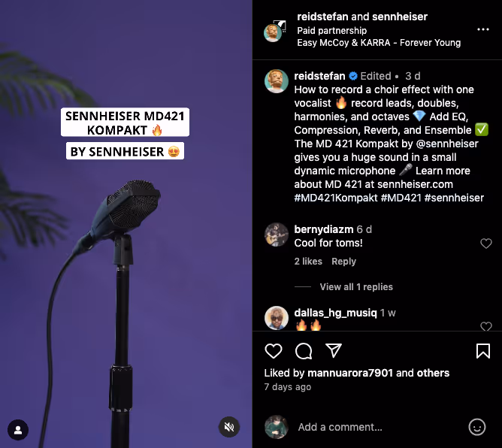502x448 pixels.
Task: Open Easy McCoy & KARRA audio link
Action: (x=379, y=43)
